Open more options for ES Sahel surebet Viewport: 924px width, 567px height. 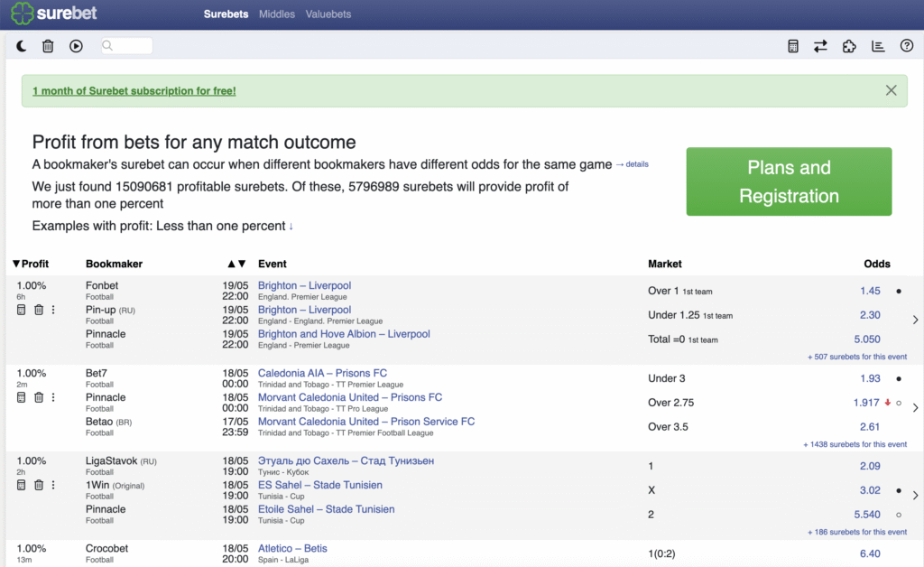[x=53, y=485]
